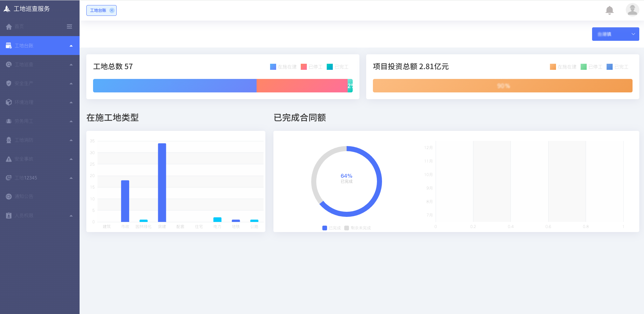Screen dimensions: 644x314
Task: Click the 工地台账 ledger icon in sidebar
Action: tap(9, 46)
